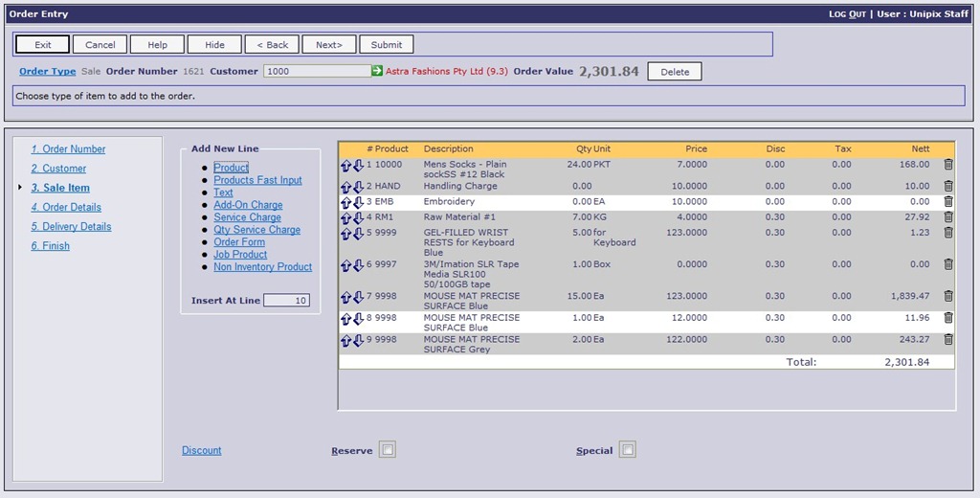
Task: Select step 3. Sale Item
Action: 60,188
